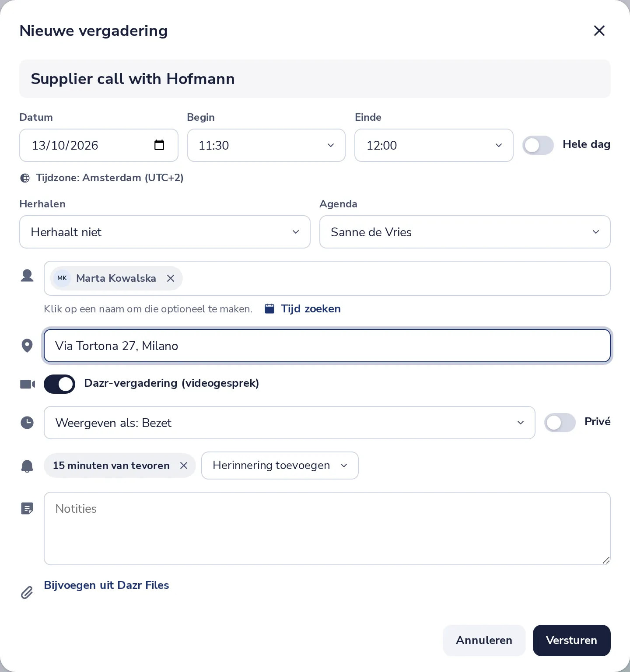Click the meeting title field
Viewport: 630px width, 672px height.
pyautogui.click(x=315, y=79)
